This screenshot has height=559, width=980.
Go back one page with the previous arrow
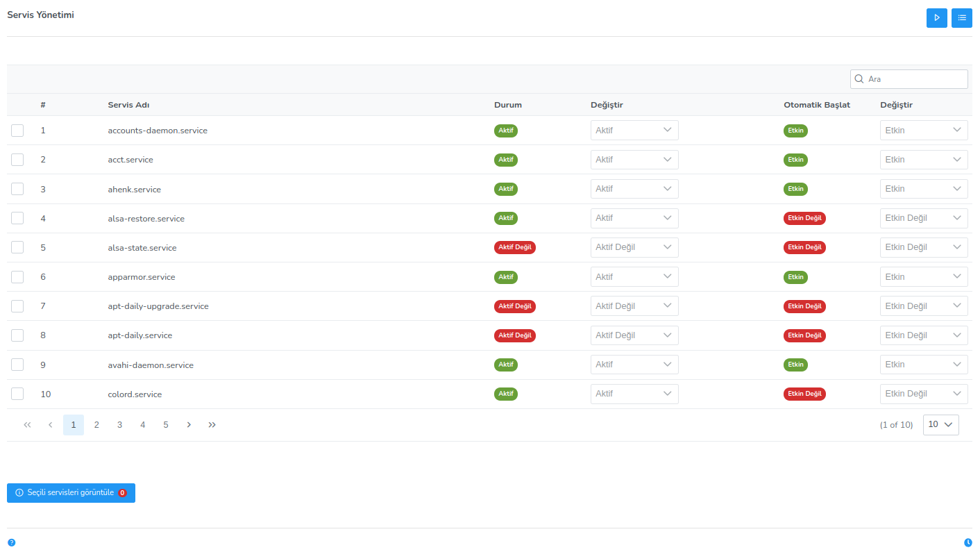(50, 424)
